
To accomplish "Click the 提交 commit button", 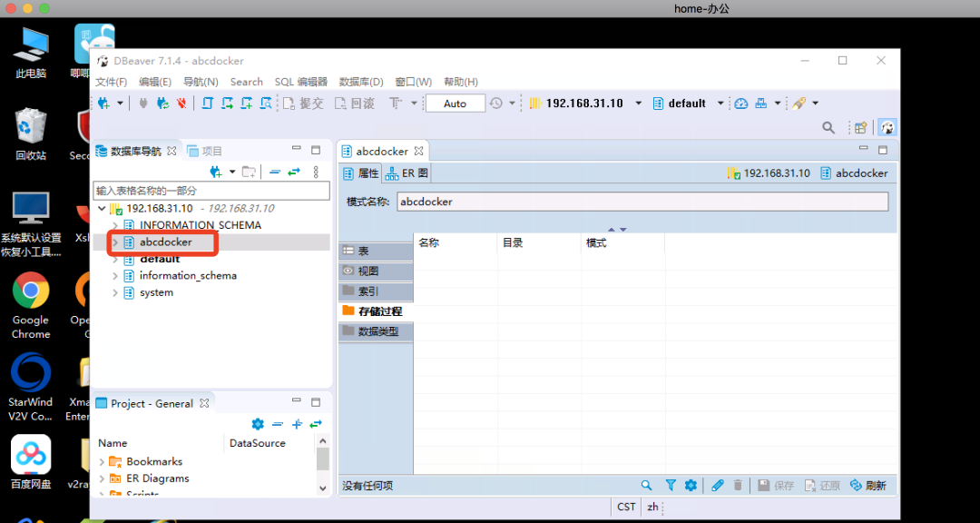I will (303, 104).
